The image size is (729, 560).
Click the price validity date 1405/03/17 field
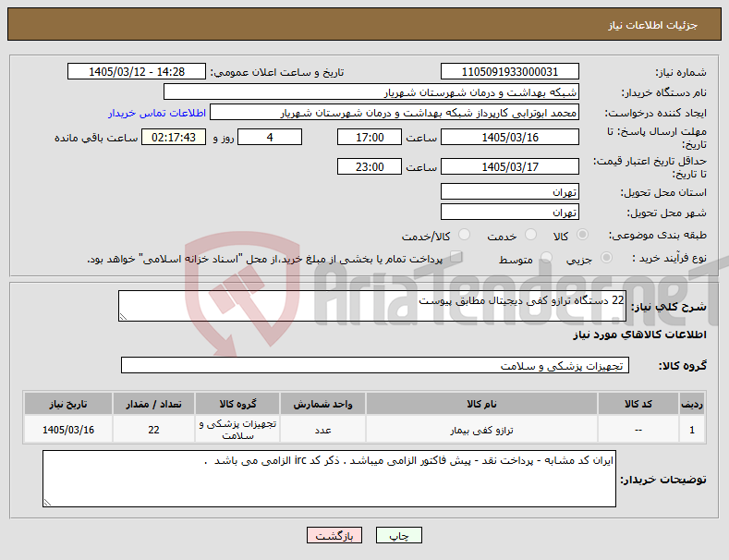(x=509, y=166)
